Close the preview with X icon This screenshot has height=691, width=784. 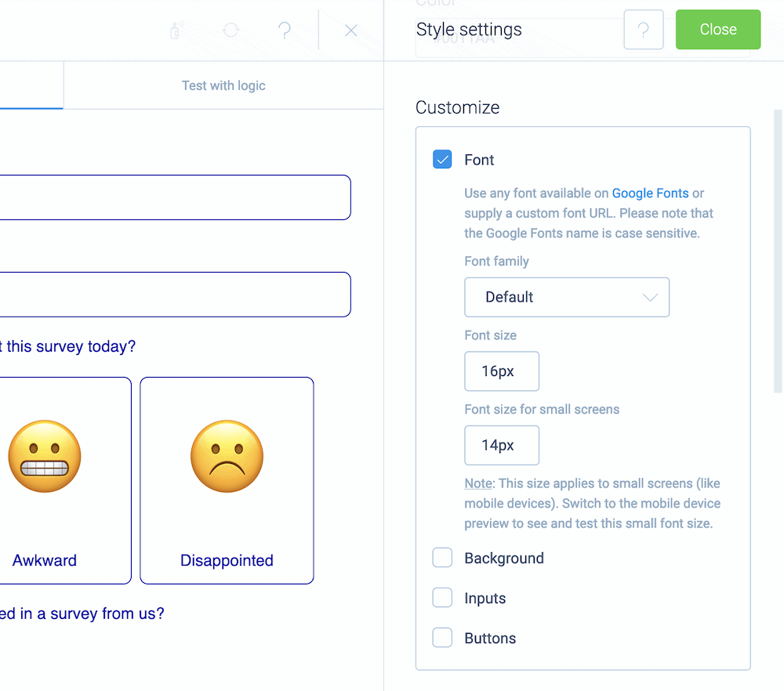click(351, 31)
